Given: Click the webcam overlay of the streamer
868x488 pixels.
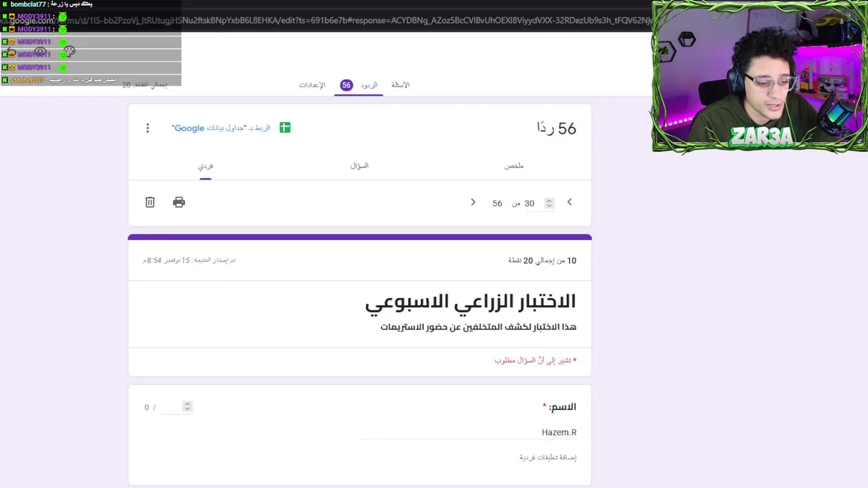Looking at the screenshot, I should click(x=759, y=76).
